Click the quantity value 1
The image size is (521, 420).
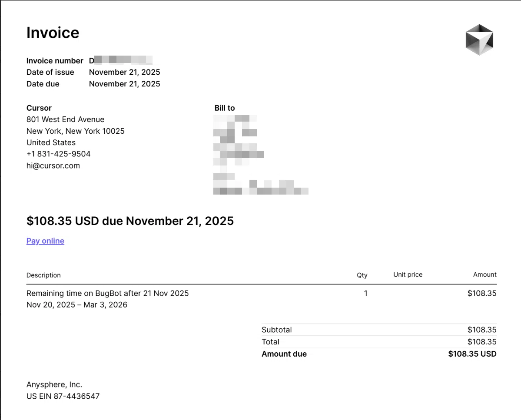366,294
